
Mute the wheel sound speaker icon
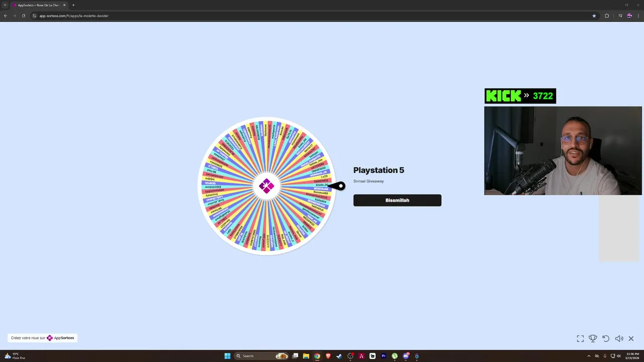click(619, 338)
